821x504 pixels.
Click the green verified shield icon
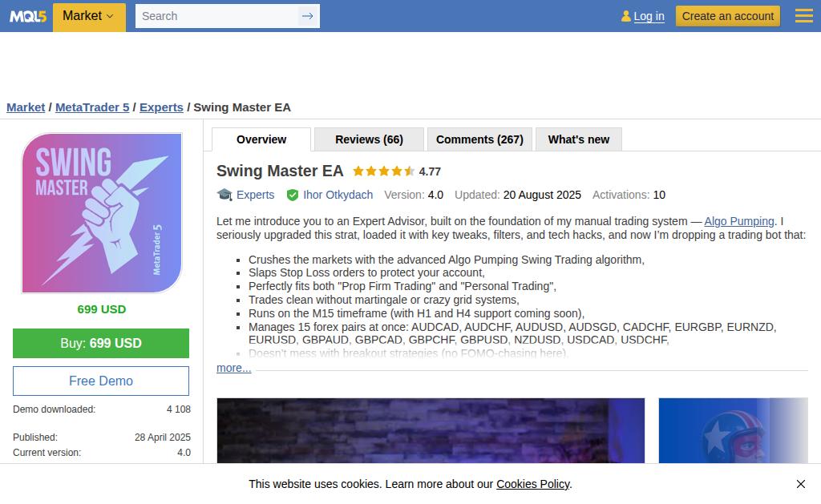293,196
